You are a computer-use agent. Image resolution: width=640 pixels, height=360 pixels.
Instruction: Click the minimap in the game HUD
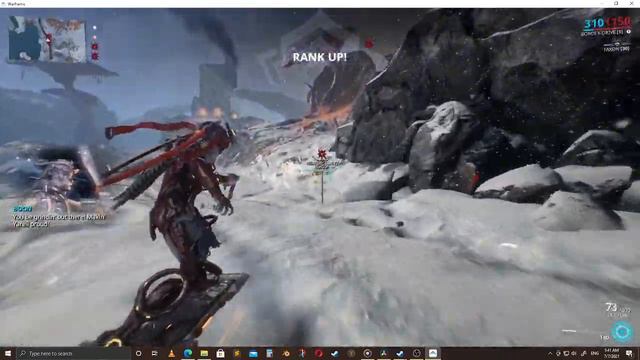(x=47, y=39)
